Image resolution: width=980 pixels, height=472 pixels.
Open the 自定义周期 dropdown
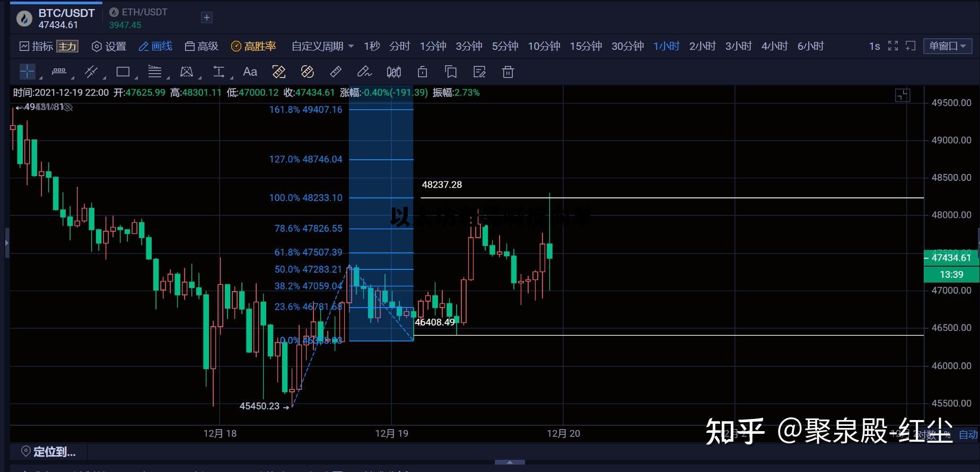click(322, 46)
